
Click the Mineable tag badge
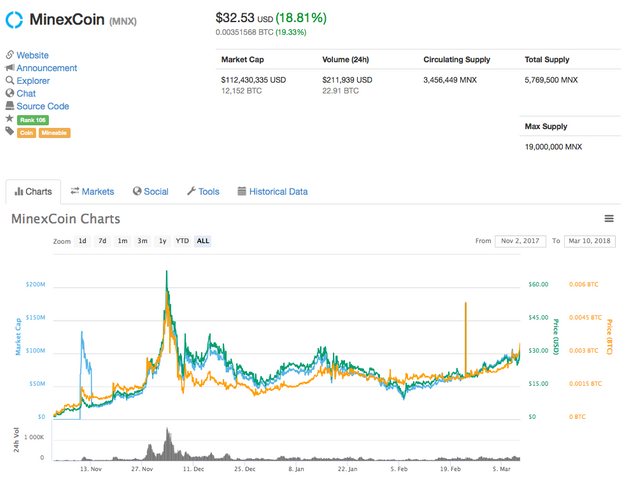point(54,133)
